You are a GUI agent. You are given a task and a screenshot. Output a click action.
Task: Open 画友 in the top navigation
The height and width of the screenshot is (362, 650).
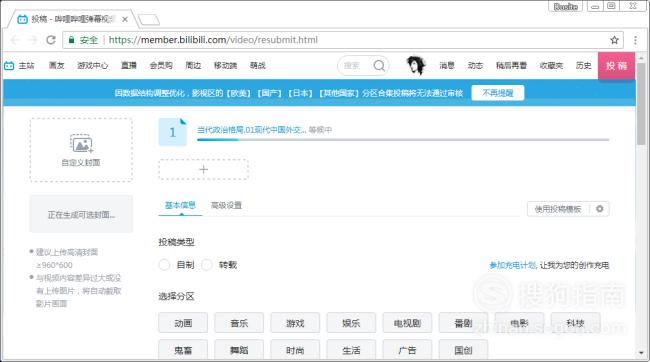click(56, 66)
